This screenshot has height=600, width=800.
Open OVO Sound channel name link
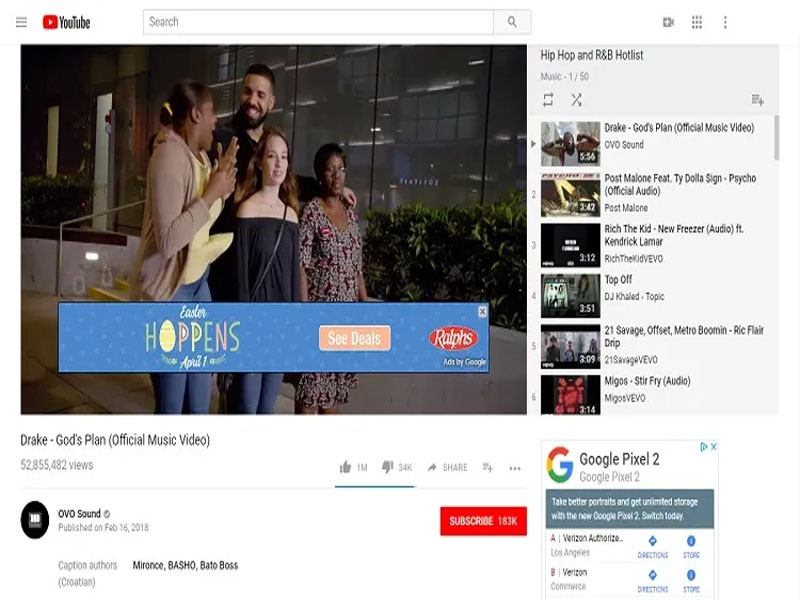[79, 514]
